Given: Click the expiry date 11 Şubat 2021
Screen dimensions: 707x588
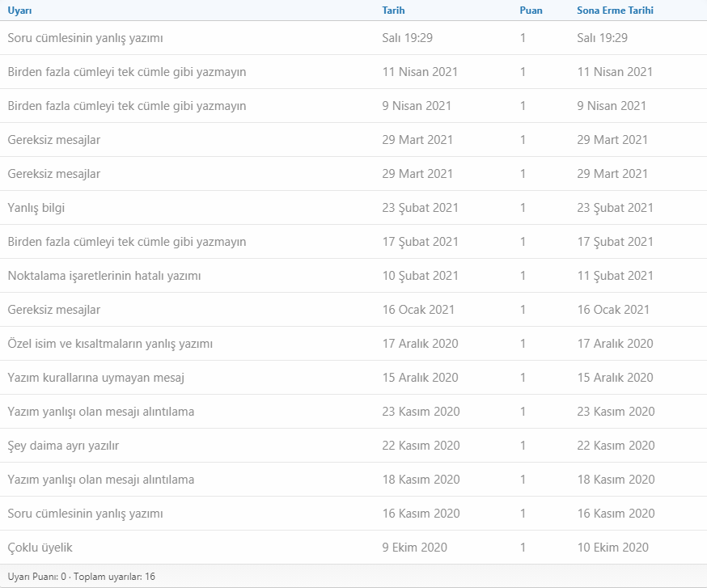Looking at the screenshot, I should coord(615,276).
